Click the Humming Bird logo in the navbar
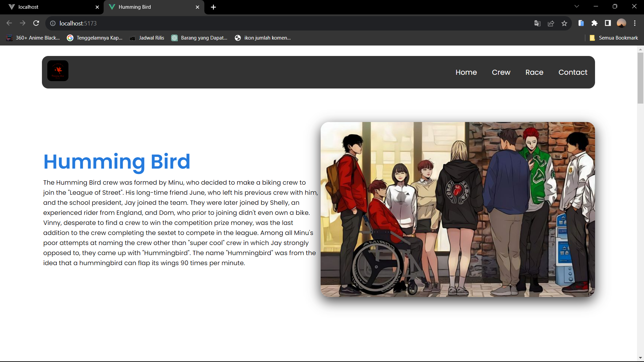Screen dimensions: 644x362 tap(58, 71)
